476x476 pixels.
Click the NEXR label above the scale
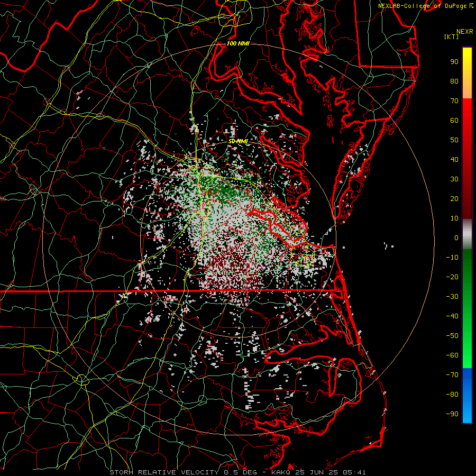(x=465, y=32)
